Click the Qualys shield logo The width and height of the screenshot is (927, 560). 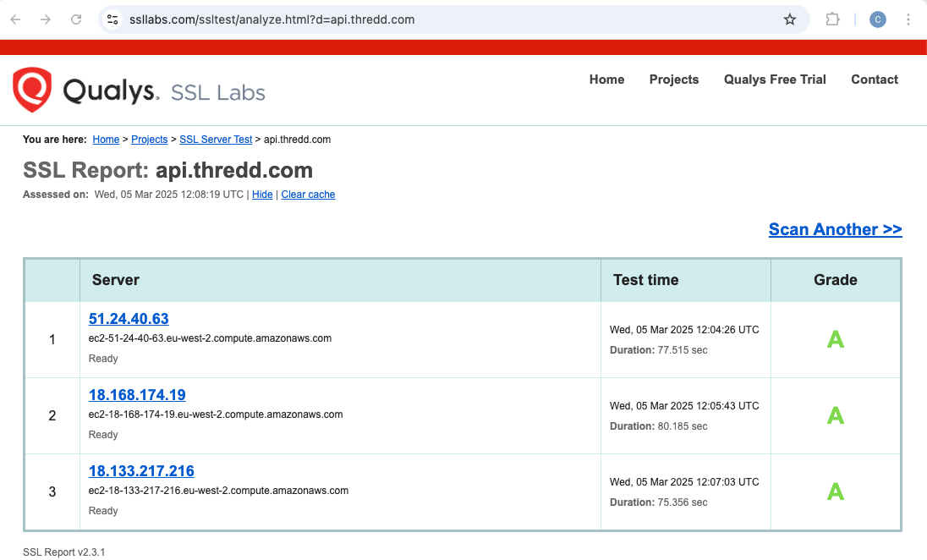tap(32, 90)
